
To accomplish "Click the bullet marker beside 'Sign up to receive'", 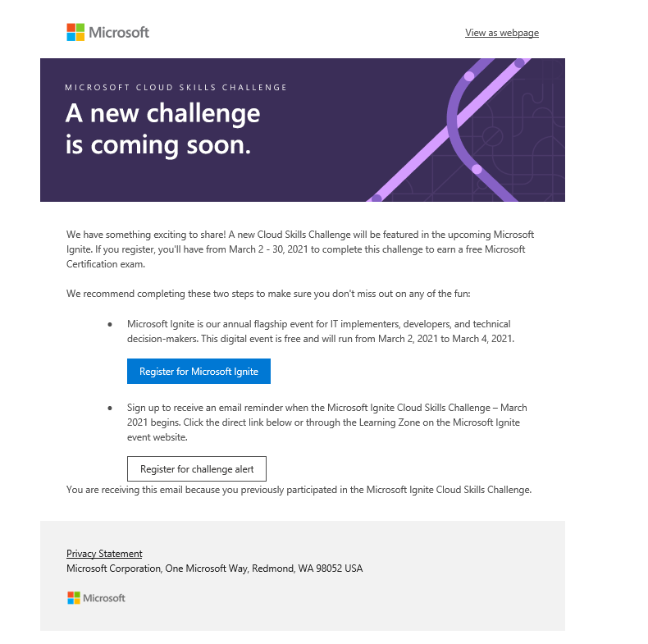I will [110, 408].
